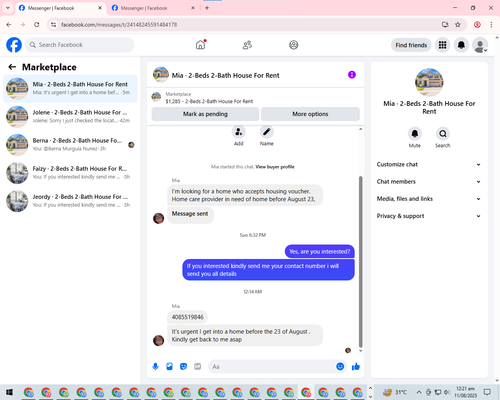Expand Chat members section

click(x=429, y=182)
